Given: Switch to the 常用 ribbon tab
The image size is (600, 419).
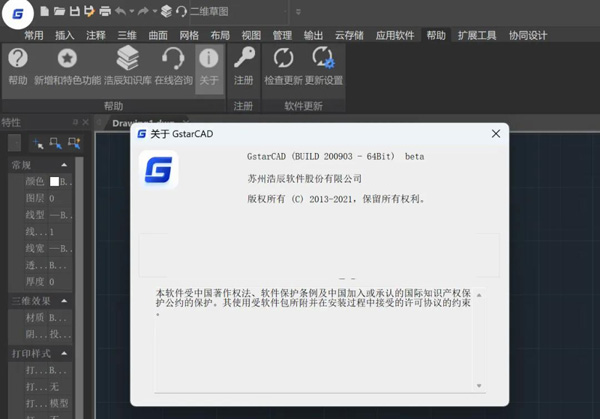Looking at the screenshot, I should pyautogui.click(x=34, y=36).
